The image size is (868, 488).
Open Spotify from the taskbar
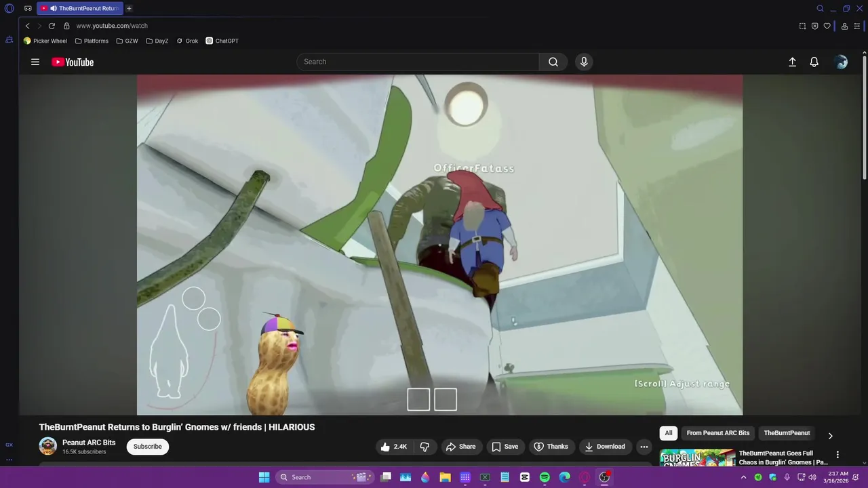pos(545,477)
